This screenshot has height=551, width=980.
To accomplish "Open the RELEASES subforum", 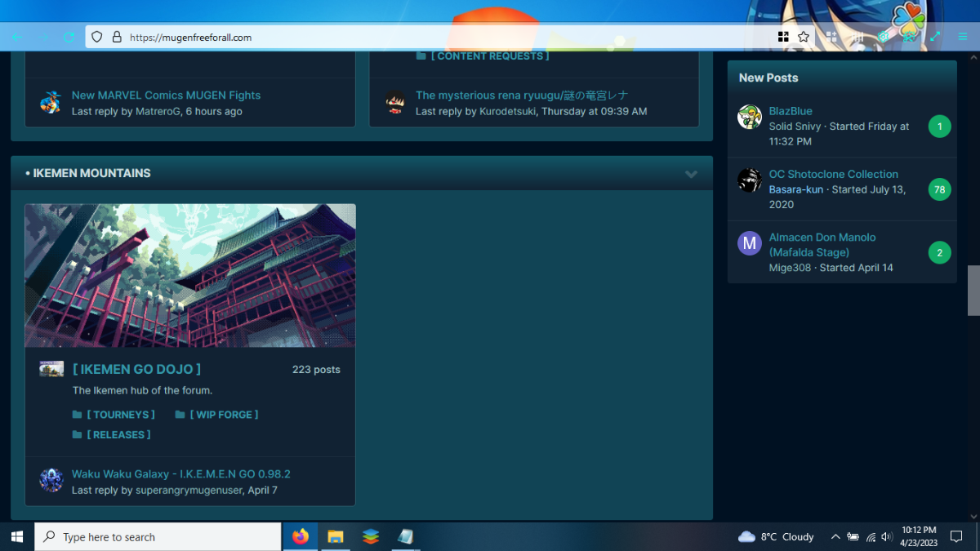I will click(118, 435).
